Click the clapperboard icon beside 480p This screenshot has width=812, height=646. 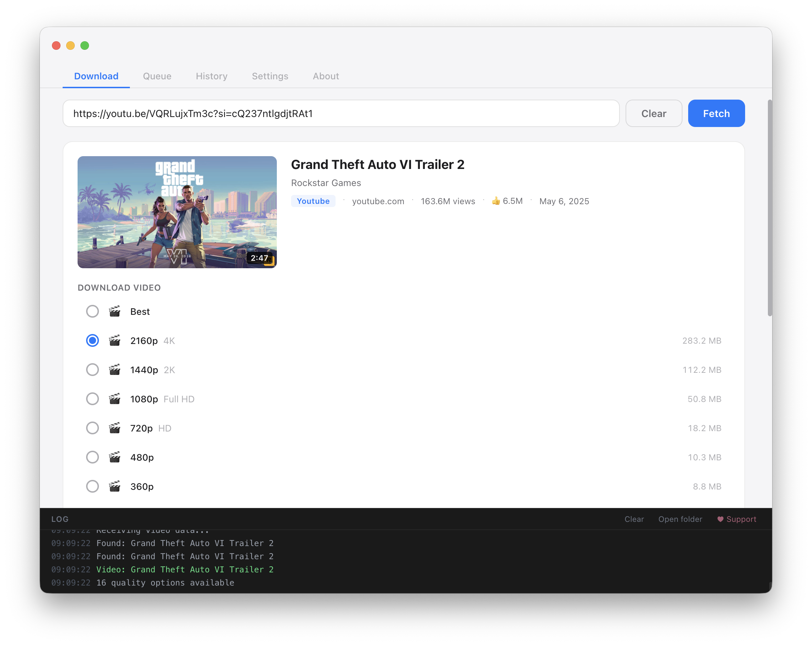[x=115, y=457]
